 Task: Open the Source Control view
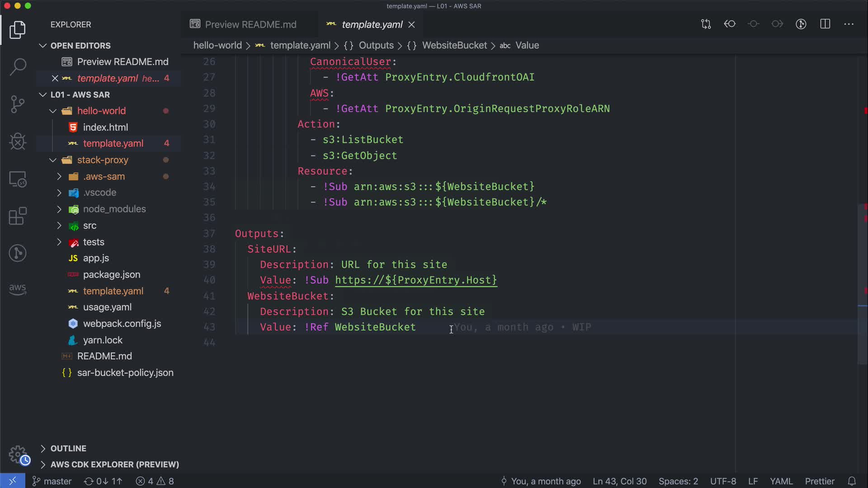(18, 104)
